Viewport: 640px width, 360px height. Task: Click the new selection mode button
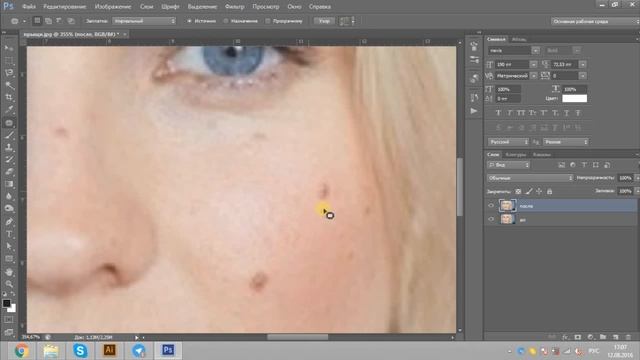click(x=37, y=21)
